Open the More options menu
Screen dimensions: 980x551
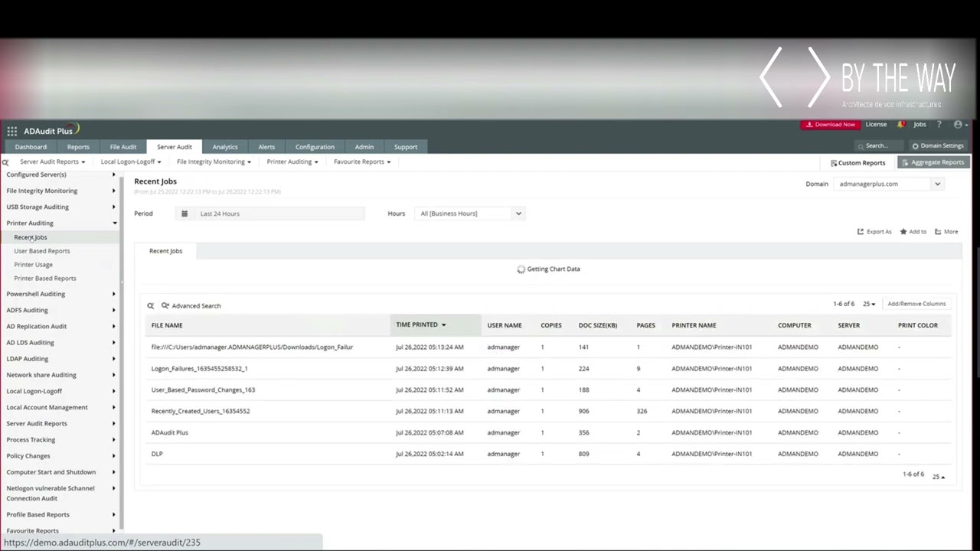pyautogui.click(x=947, y=232)
